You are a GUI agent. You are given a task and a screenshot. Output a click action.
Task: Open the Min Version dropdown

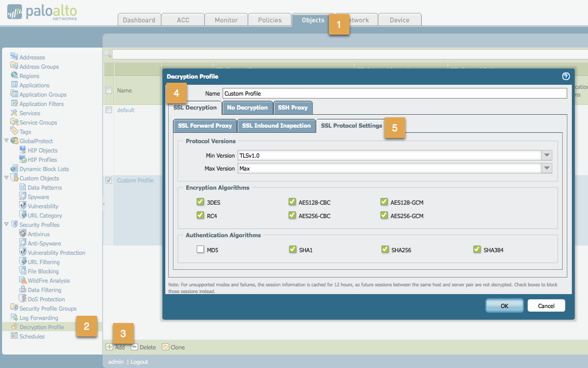[x=547, y=156]
